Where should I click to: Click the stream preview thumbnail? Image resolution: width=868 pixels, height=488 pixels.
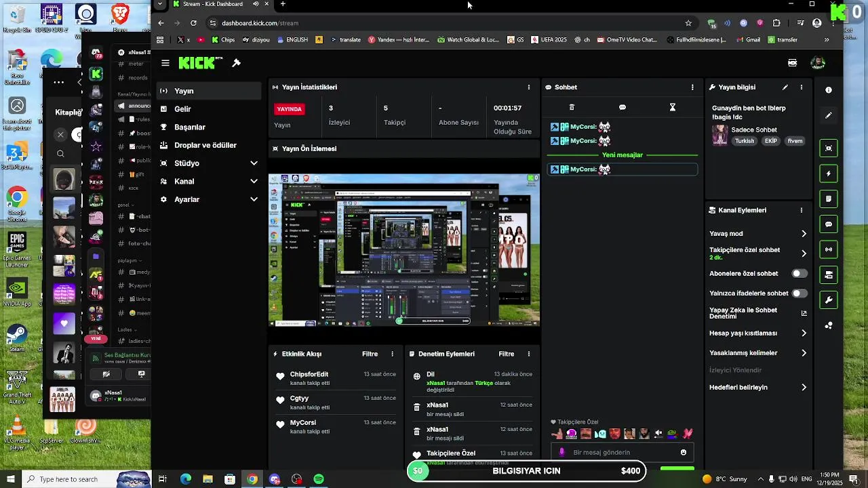coord(404,249)
